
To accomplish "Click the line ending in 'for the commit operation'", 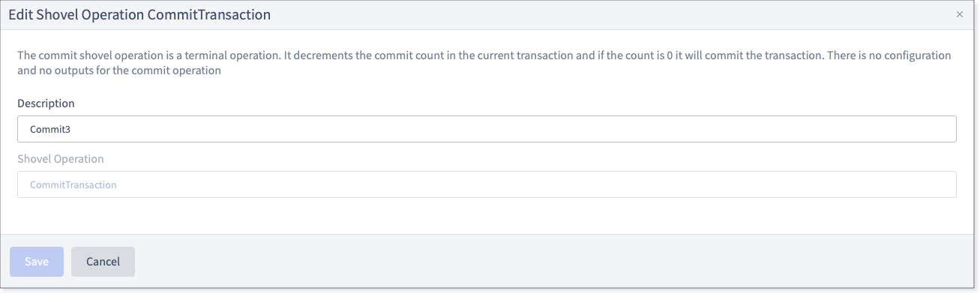I will tap(118, 71).
